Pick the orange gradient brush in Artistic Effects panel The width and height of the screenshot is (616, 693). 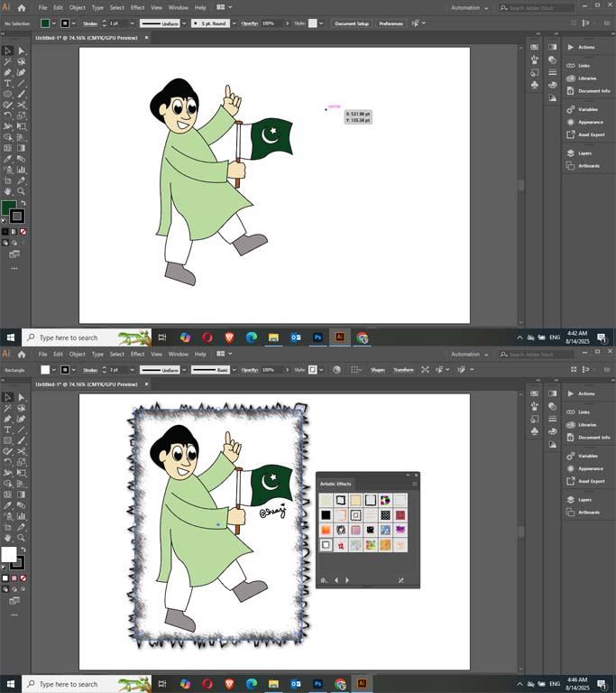(326, 530)
